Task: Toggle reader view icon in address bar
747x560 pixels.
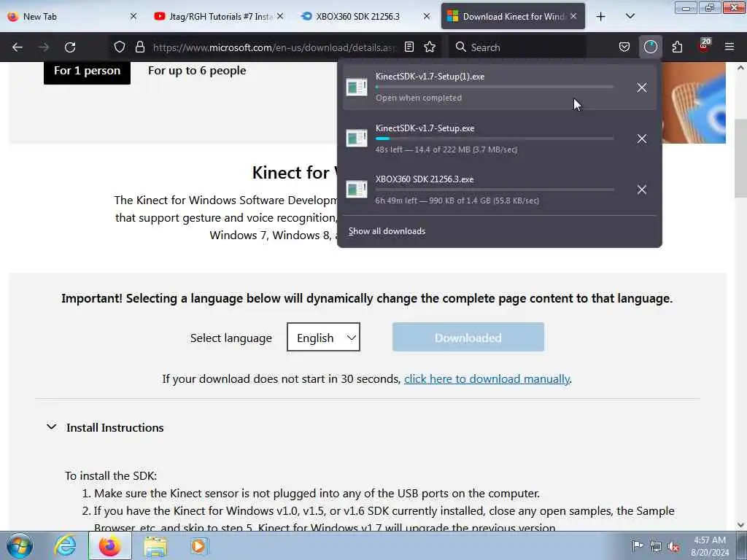Action: click(409, 47)
